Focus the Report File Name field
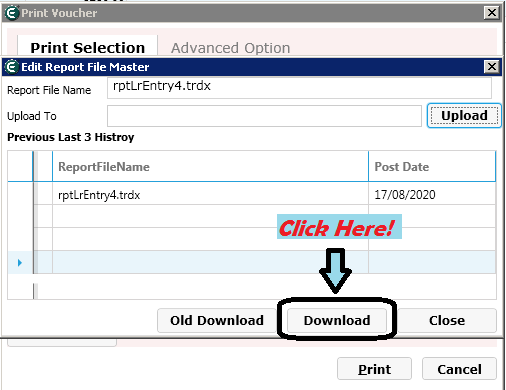Image resolution: width=506 pixels, height=390 pixels. [x=299, y=88]
